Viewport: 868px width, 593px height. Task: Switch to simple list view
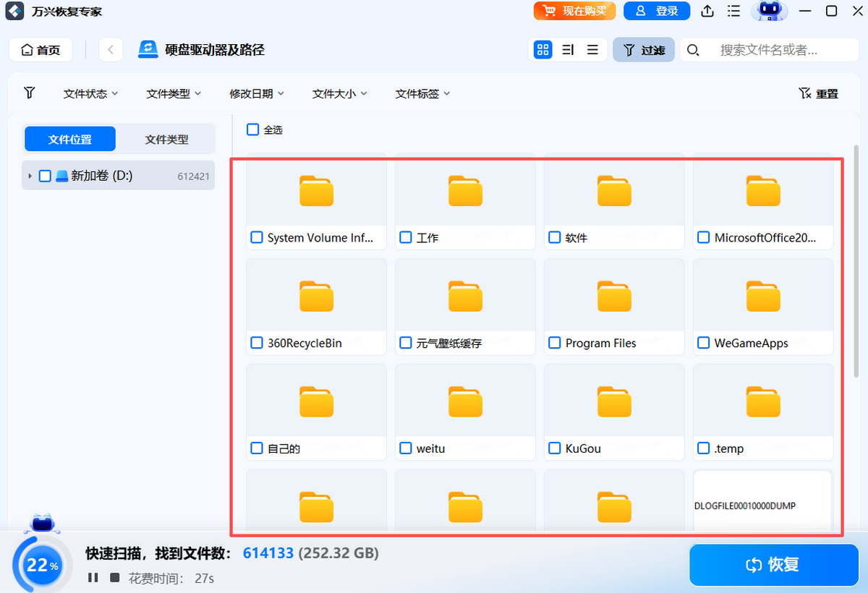(x=592, y=50)
